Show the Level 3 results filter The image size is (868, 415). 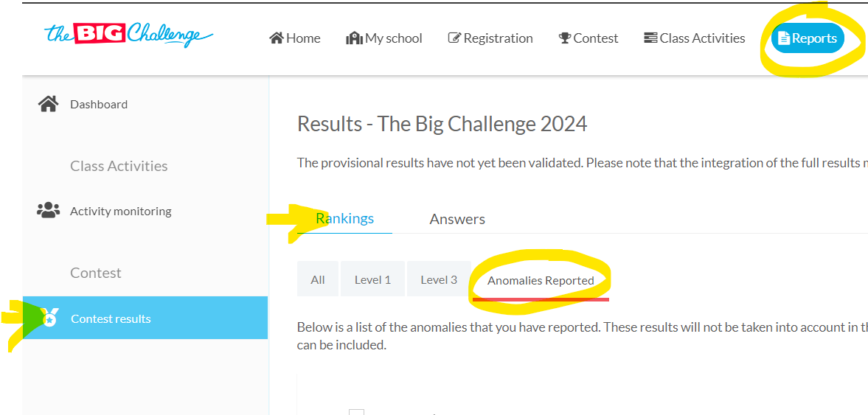pyautogui.click(x=439, y=279)
